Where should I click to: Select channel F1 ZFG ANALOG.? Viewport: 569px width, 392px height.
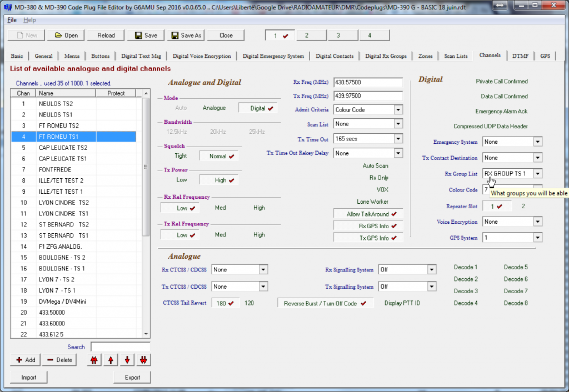coord(74,247)
